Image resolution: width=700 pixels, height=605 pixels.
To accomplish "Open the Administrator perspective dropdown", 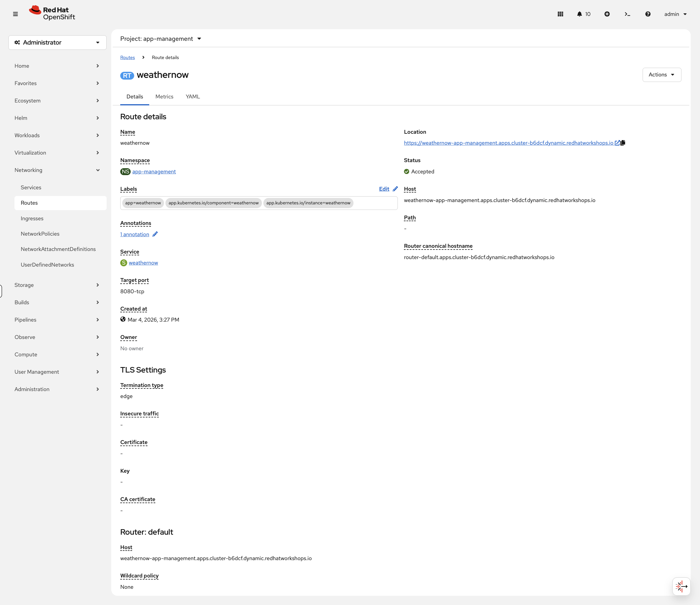I will point(57,43).
